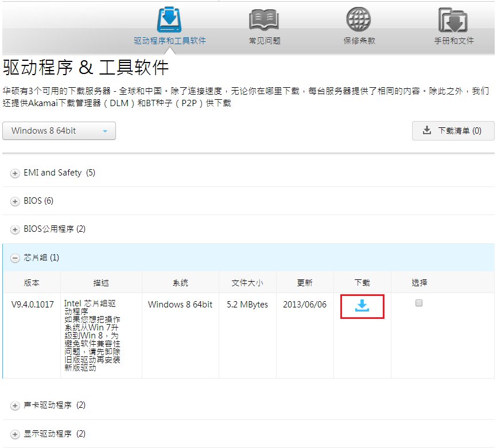The height and width of the screenshot is (448, 497).
Task: Switch to 常见问题 tab
Action: pyautogui.click(x=265, y=41)
